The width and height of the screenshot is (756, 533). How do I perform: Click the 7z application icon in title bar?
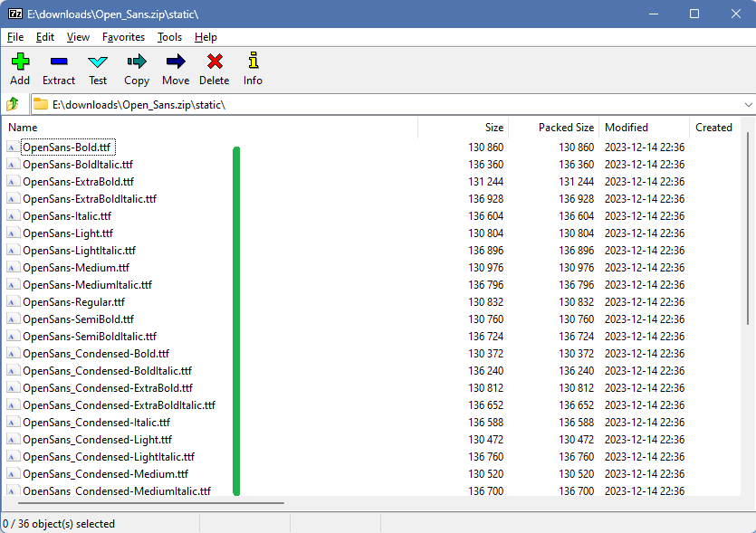[x=15, y=14]
